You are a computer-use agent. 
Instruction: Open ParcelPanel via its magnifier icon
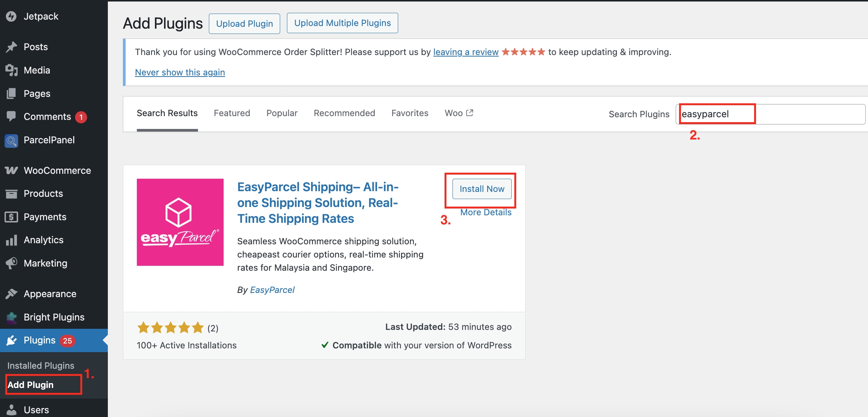tap(11, 141)
